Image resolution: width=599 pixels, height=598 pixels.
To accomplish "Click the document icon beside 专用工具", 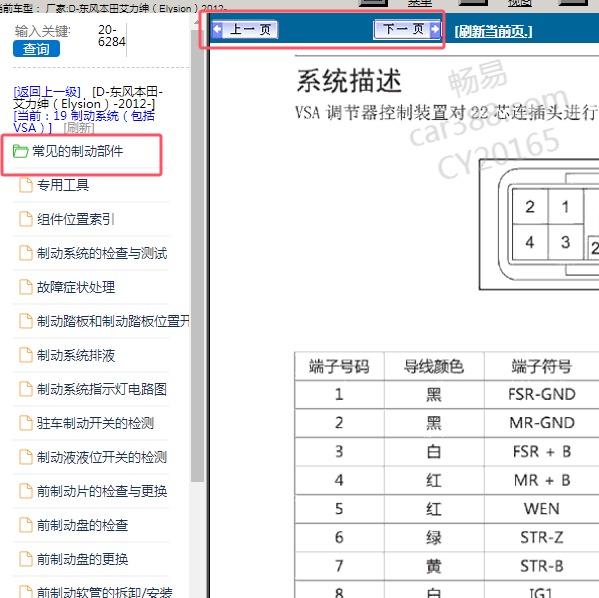I will (x=26, y=185).
